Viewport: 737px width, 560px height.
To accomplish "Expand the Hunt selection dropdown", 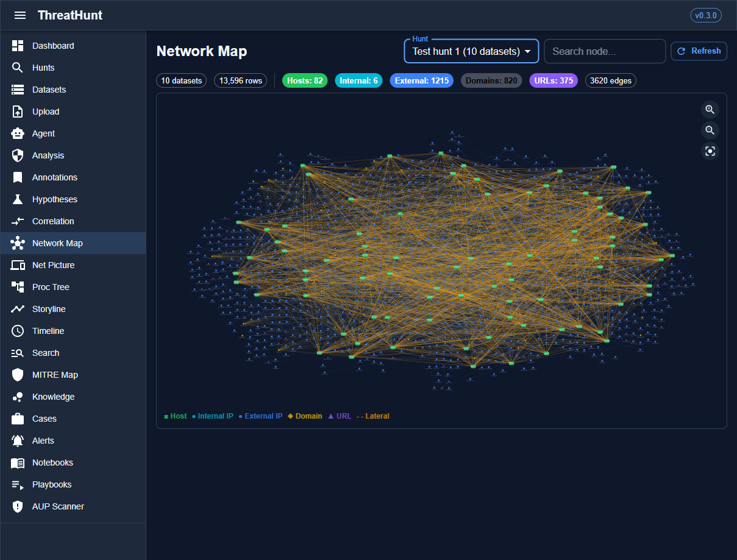I will pyautogui.click(x=471, y=52).
